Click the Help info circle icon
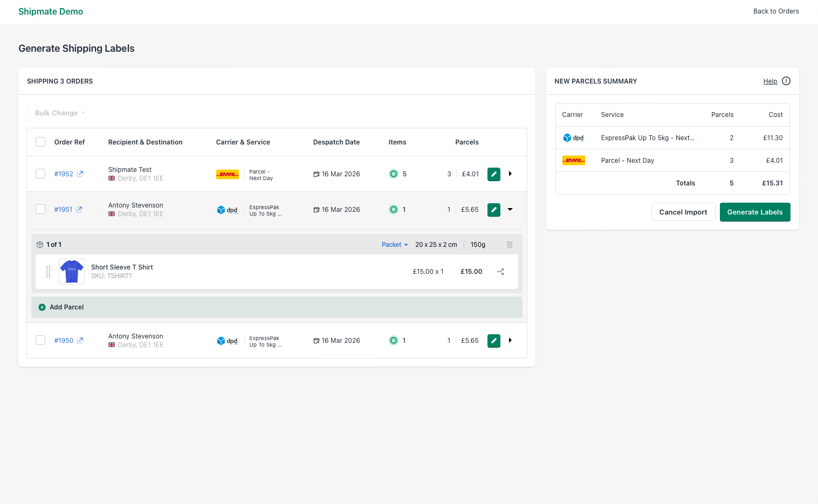Viewport: 818px width, 504px height. pyautogui.click(x=786, y=81)
